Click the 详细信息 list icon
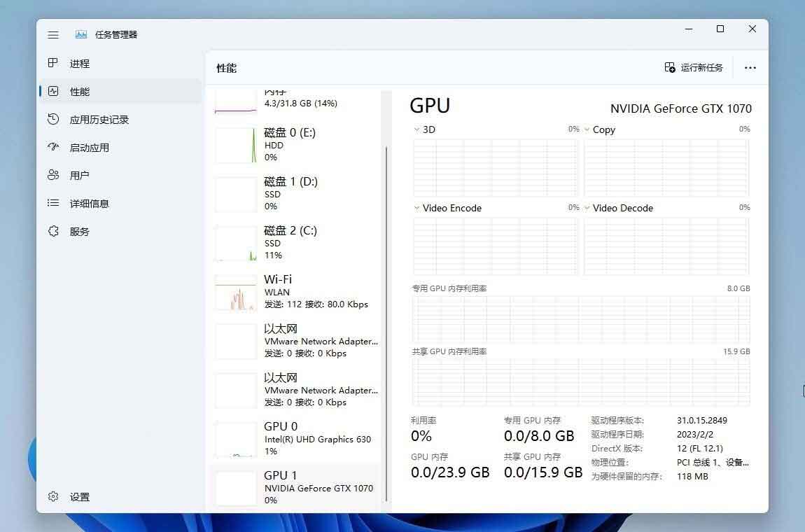Viewport: 805px width, 532px height. (53, 204)
